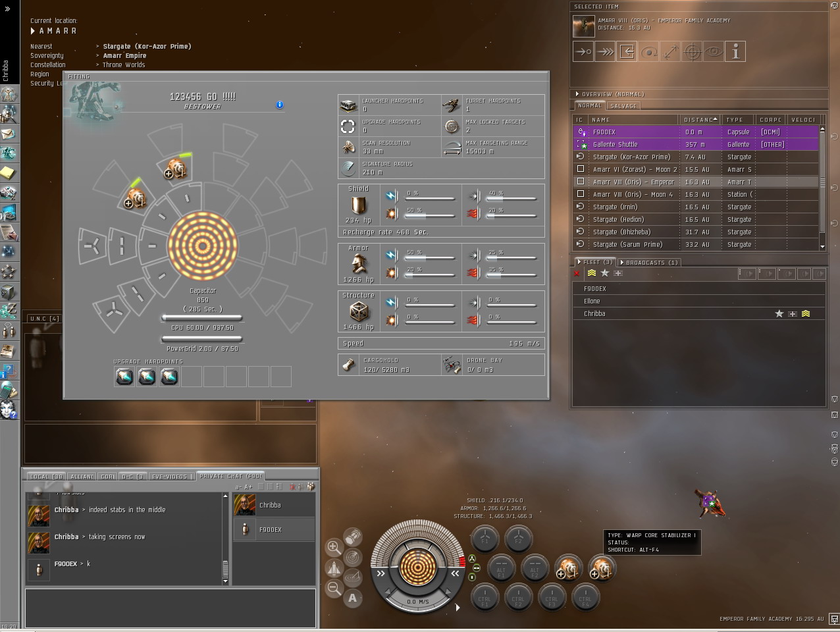Screen dimensions: 840x632
Task: Open Notepad yellow note icon
Action: [9, 173]
